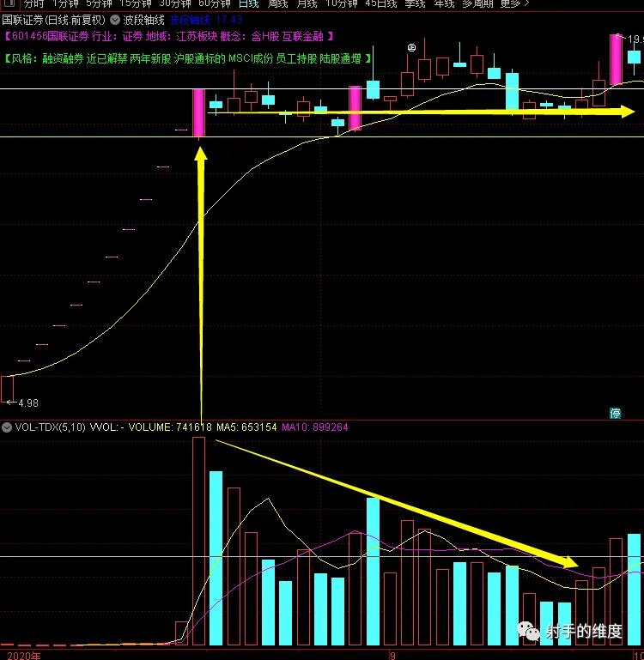
Task: Switch to the 月线 monthly chart tab
Action: click(x=307, y=3)
